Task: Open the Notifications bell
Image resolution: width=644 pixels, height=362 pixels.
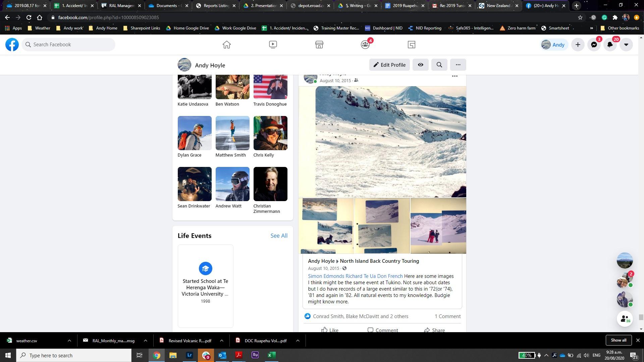Action: click(610, 45)
